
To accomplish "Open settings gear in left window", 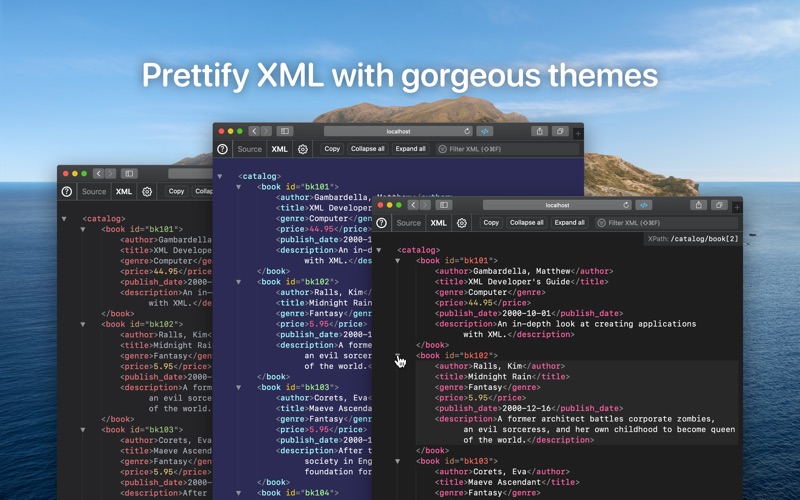I will (x=147, y=191).
